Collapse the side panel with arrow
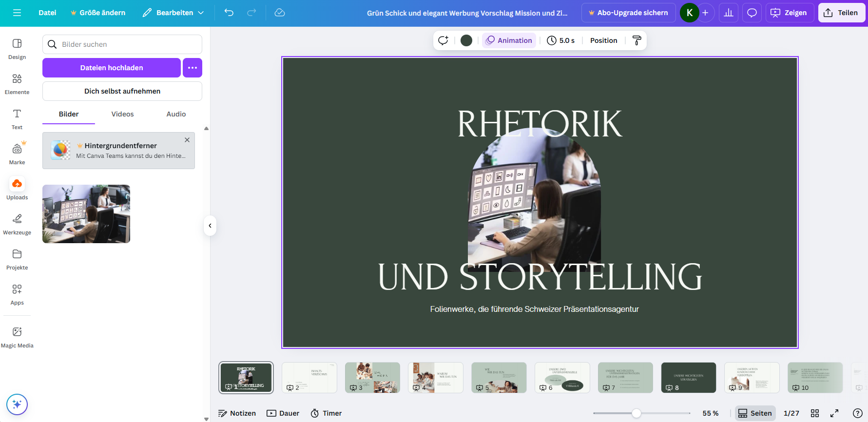 210,226
